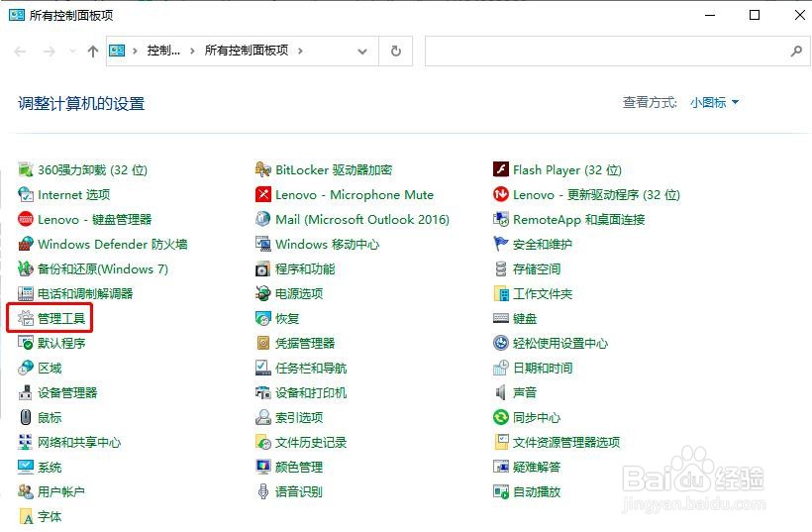Click the 管理工具 gear icon
This screenshot has height=532, width=812.
click(26, 318)
